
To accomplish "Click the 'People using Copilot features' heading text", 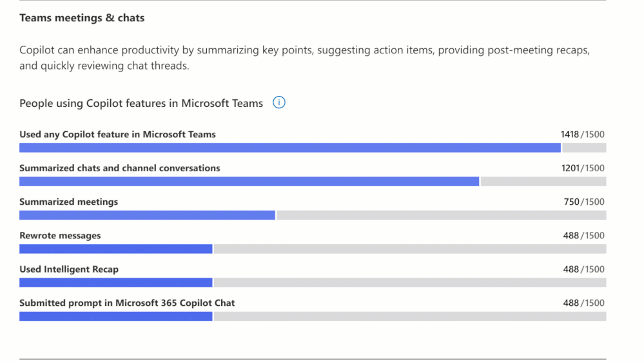I will 141,103.
